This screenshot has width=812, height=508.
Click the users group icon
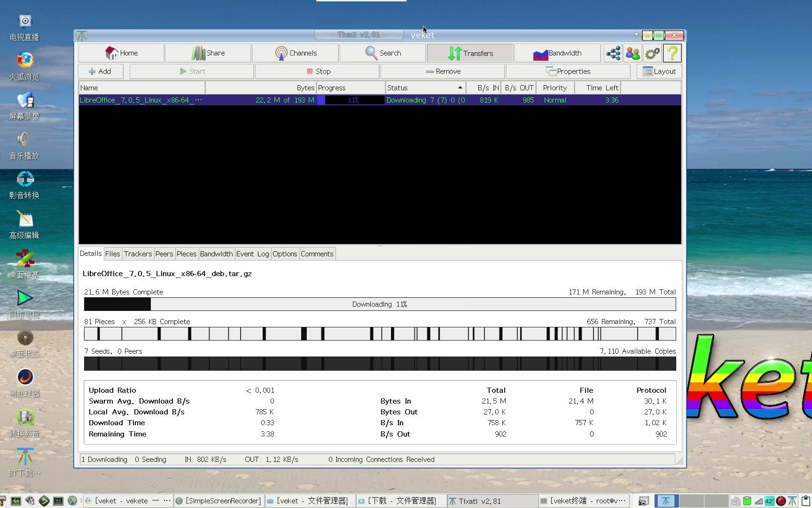click(633, 53)
